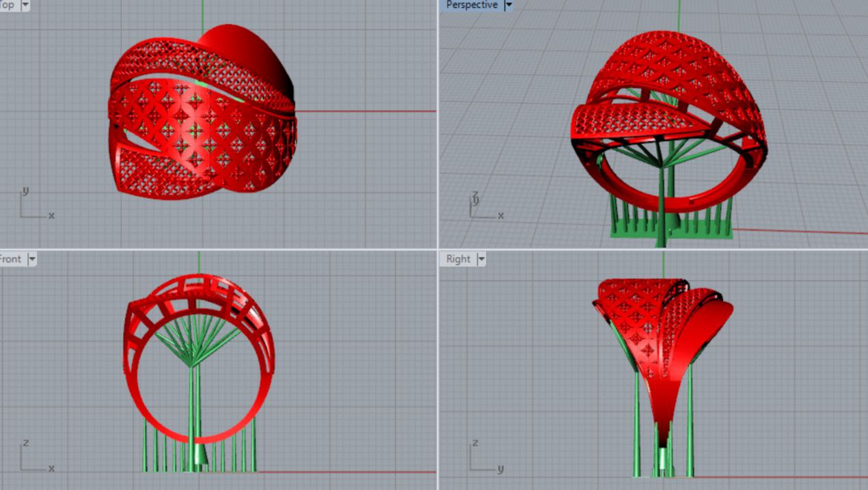The width and height of the screenshot is (868, 490).
Task: Click the Top viewport title label
Action: [8, 5]
